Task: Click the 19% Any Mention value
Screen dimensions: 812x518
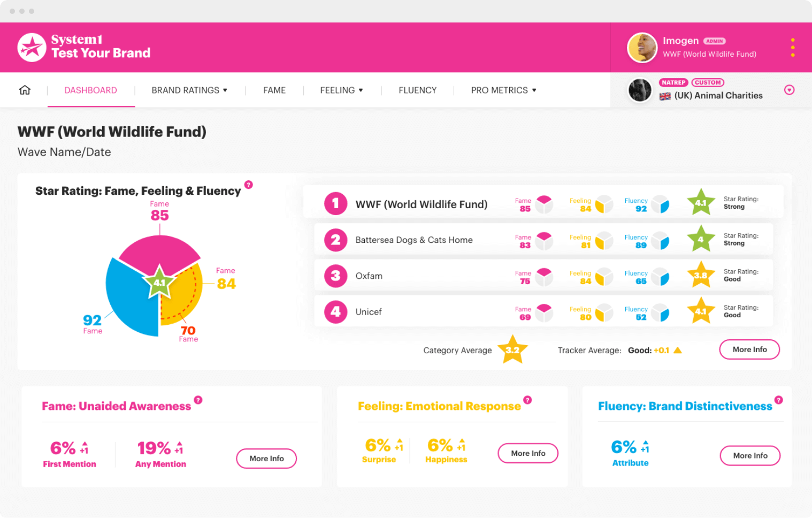Action: (x=154, y=447)
